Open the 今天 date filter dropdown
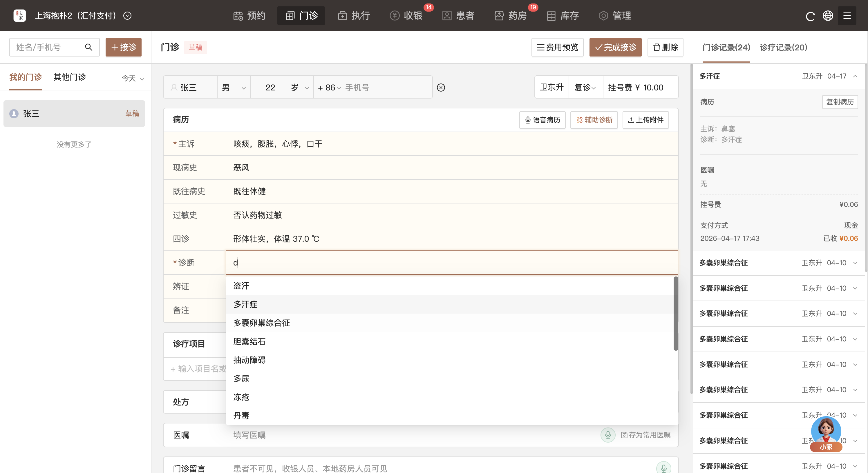The width and height of the screenshot is (868, 473). tap(133, 79)
